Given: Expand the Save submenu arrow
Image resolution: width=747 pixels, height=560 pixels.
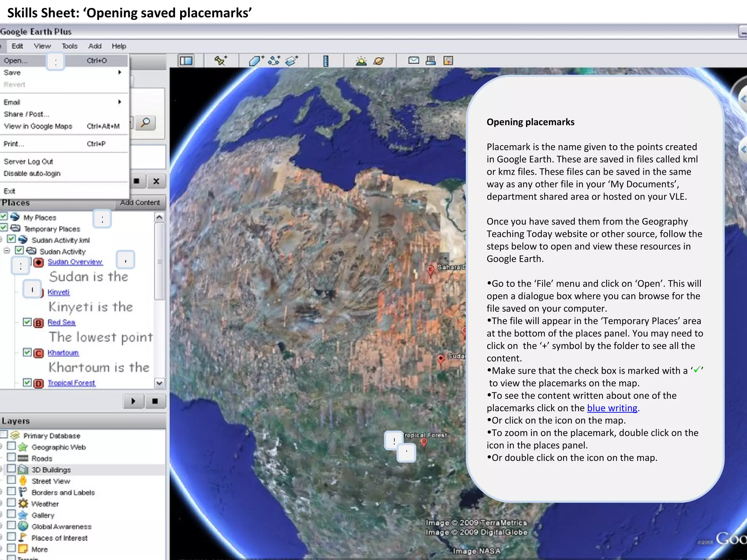Looking at the screenshot, I should click(120, 73).
